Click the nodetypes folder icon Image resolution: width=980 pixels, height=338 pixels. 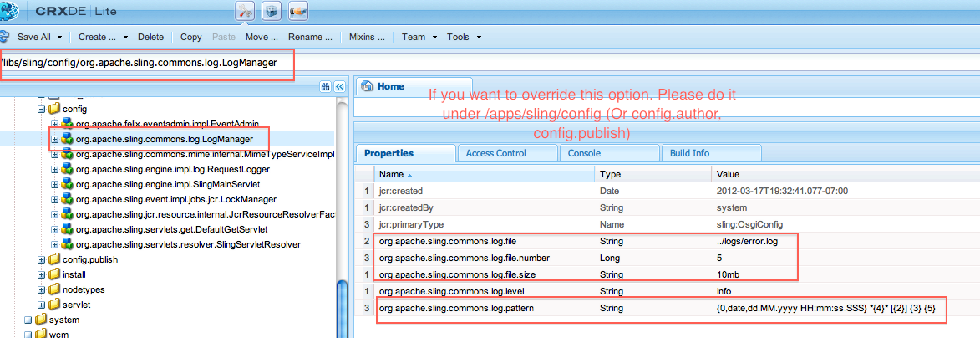click(x=54, y=289)
